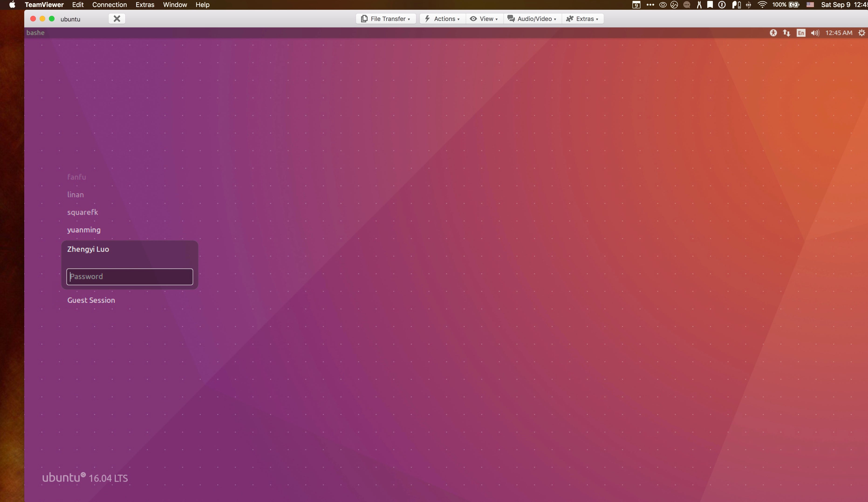Screen dimensions: 868x502
Task: Open the Ubuntu network up/down arrows indicator
Action: (x=786, y=33)
